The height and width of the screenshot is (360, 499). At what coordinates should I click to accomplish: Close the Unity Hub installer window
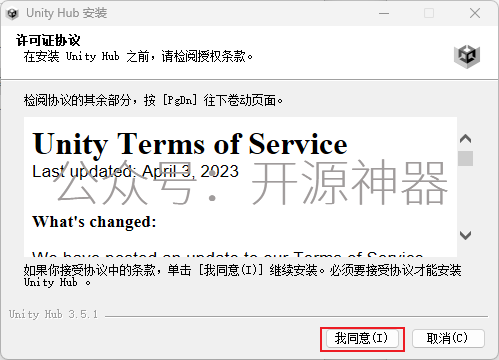(x=475, y=14)
